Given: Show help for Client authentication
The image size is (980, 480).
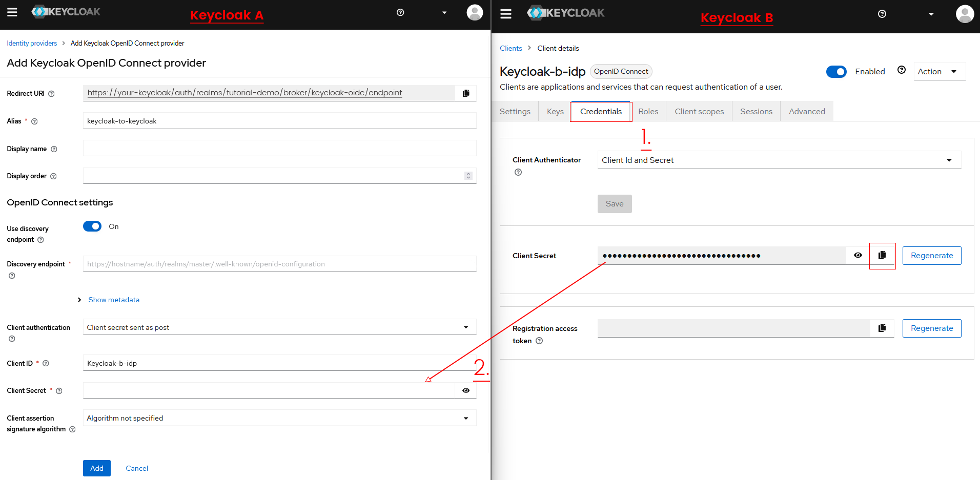Looking at the screenshot, I should [12, 339].
